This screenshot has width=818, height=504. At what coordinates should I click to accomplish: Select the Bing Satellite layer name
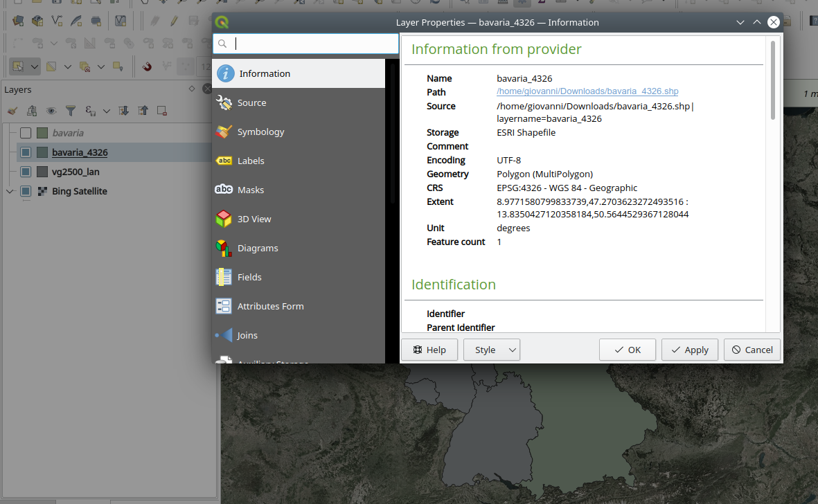[x=79, y=191]
